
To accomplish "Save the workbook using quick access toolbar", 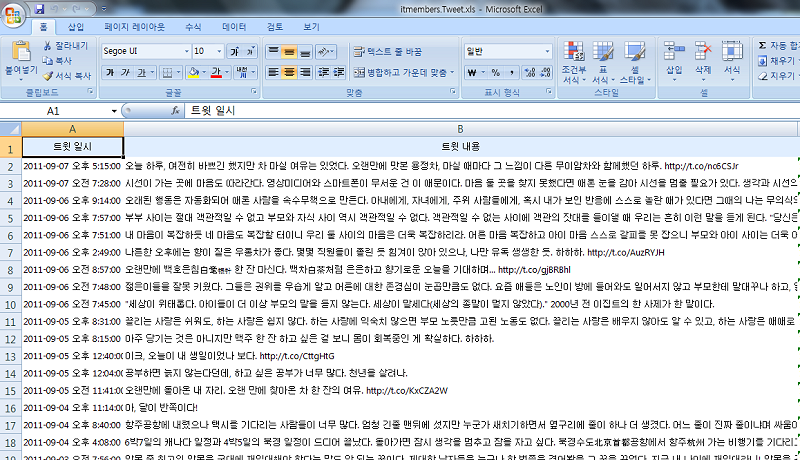I will click(40, 9).
